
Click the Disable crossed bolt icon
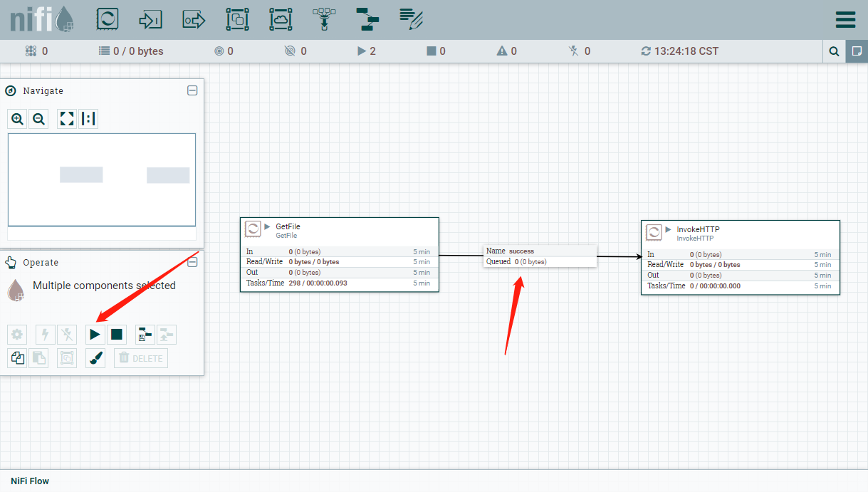[67, 334]
